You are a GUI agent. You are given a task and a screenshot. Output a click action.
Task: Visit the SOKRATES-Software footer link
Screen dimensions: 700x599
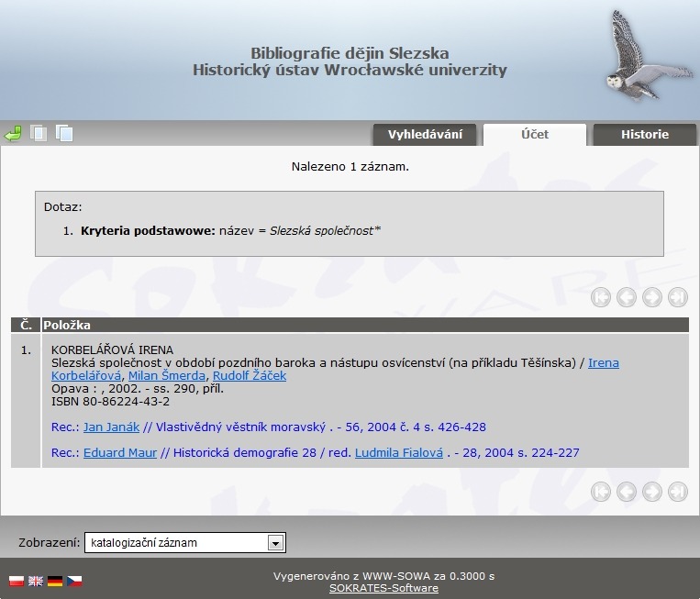(383, 588)
